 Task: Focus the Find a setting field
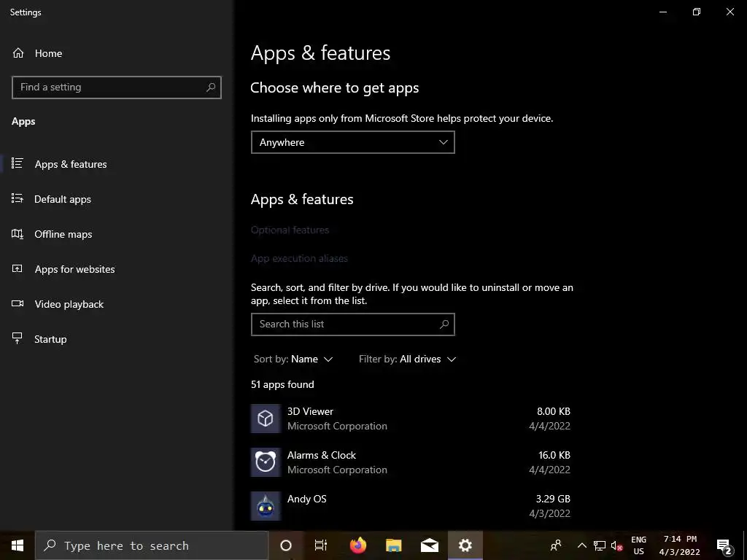coord(117,87)
